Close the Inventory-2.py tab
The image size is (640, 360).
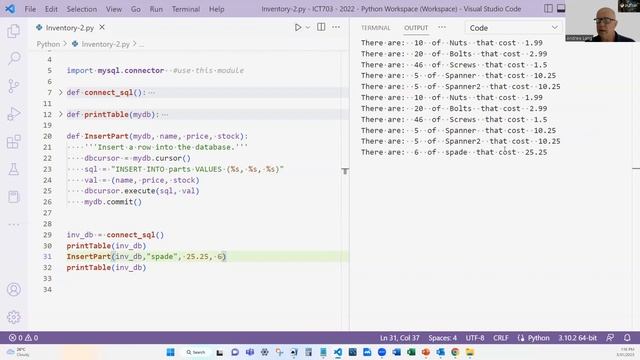click(x=102, y=27)
